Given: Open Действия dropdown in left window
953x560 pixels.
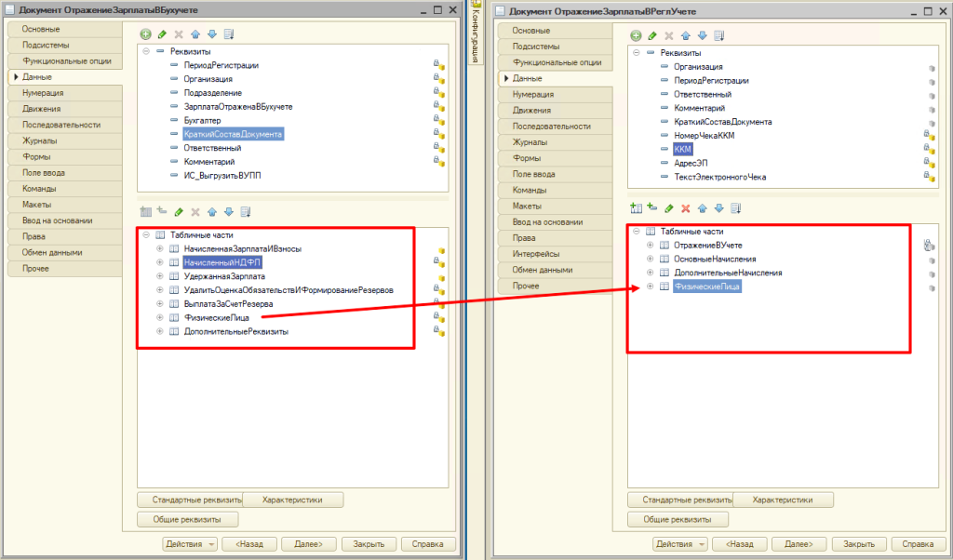Looking at the screenshot, I should (190, 544).
